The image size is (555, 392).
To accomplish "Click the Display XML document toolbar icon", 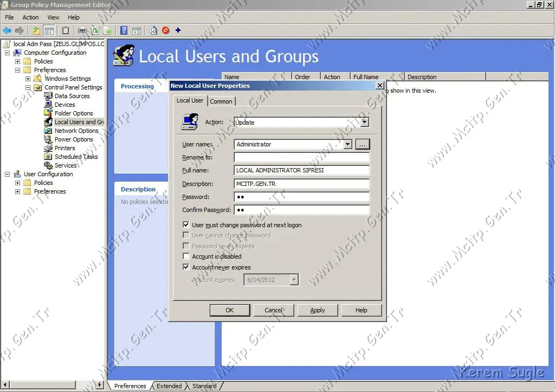I will coord(153,30).
